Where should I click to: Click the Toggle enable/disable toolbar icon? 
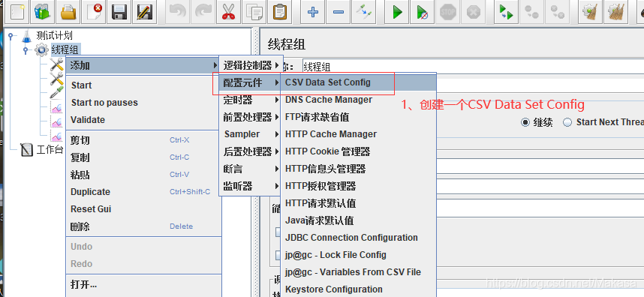364,12
